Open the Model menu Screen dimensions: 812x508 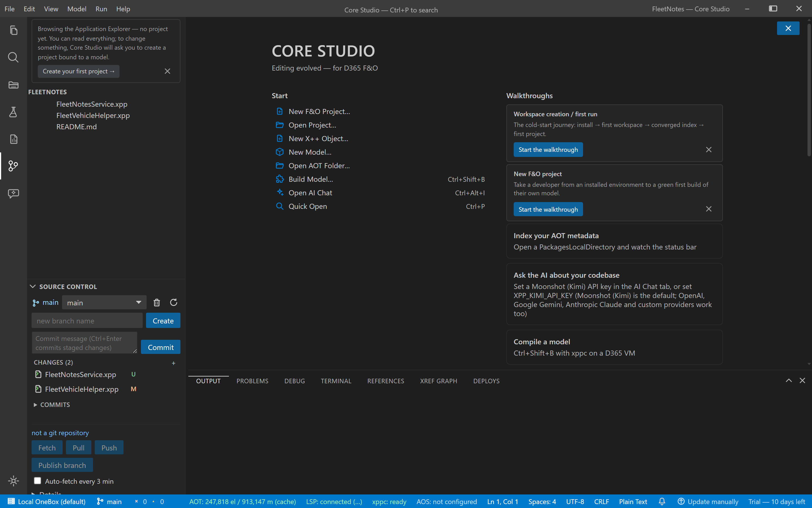(x=77, y=9)
